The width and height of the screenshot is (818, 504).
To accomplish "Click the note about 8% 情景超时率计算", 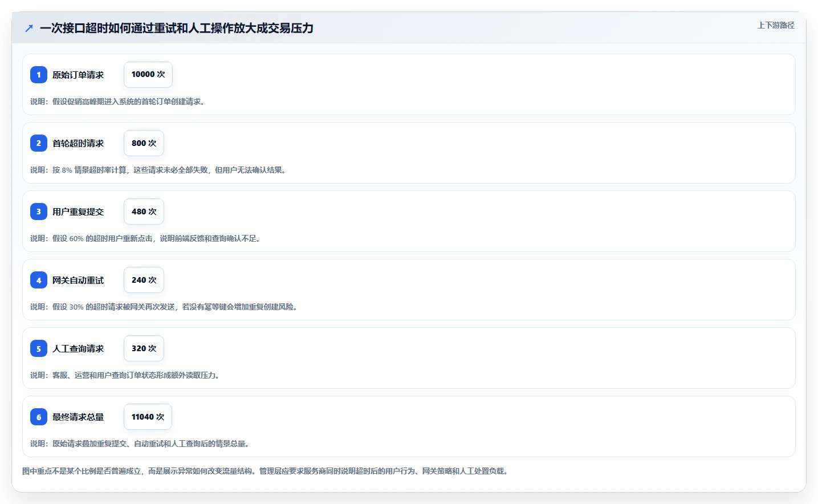I will point(158,170).
